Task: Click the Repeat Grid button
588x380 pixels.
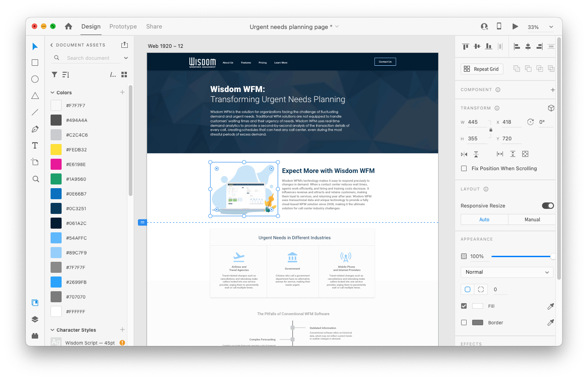Action: click(482, 69)
